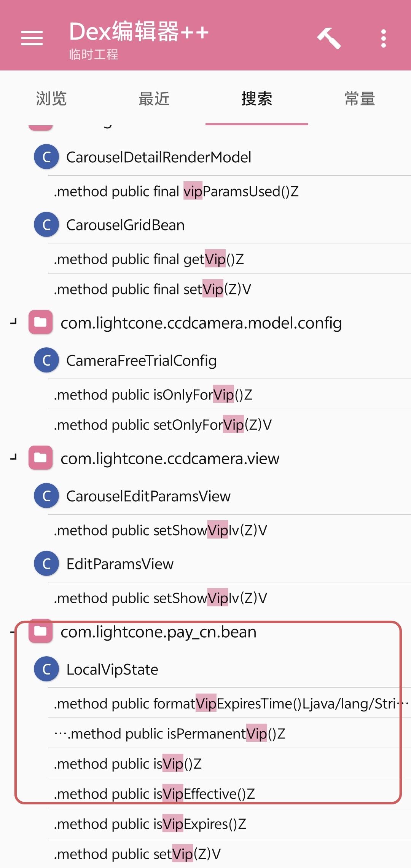This screenshot has width=411, height=868.
Task: Open the three-dot overflow menu
Action: coord(383,38)
